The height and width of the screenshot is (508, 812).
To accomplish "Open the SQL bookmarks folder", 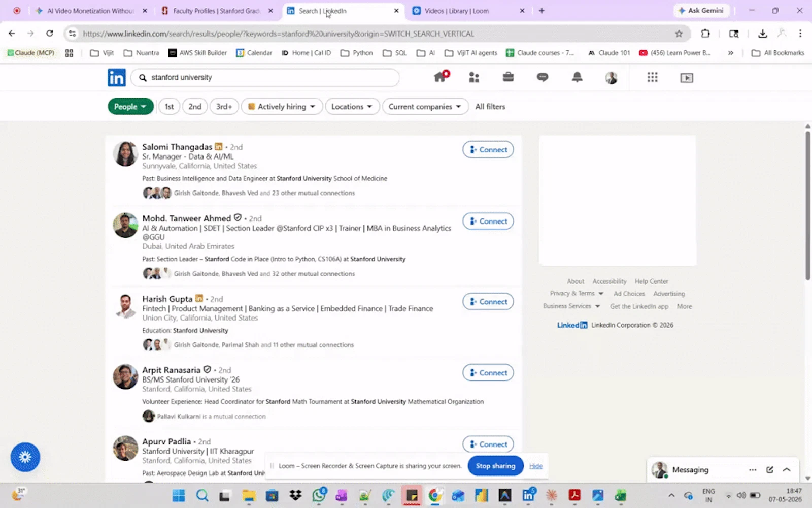I will (395, 53).
